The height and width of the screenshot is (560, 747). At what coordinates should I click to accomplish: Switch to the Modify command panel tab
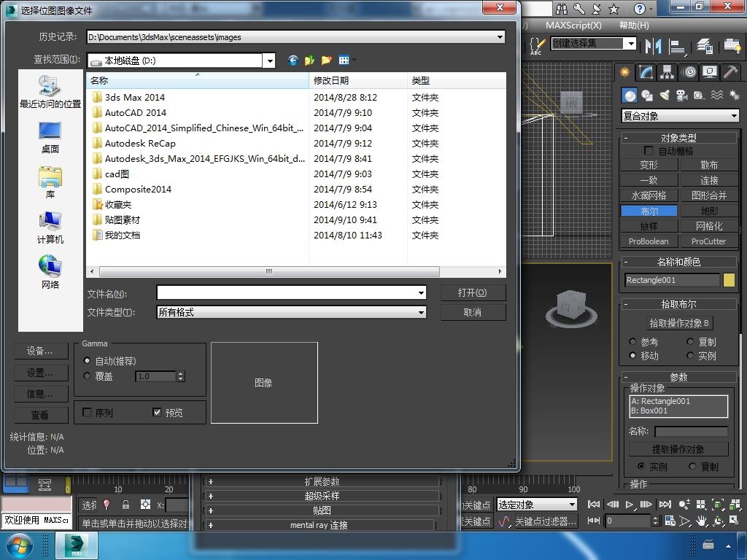point(646,72)
